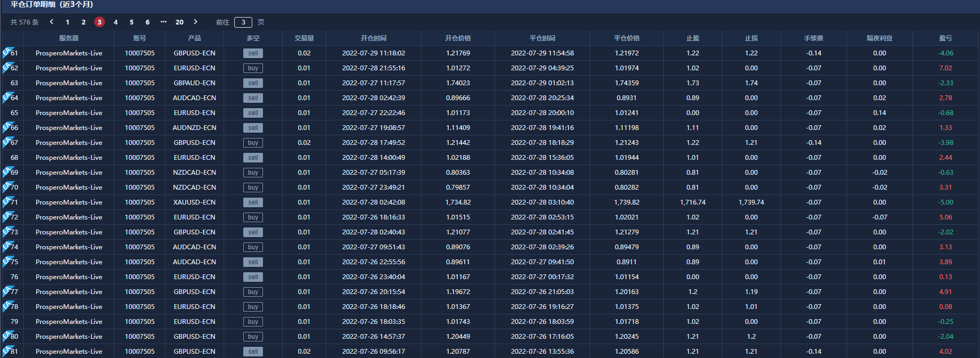Open page 4 of the order list

pos(116,22)
